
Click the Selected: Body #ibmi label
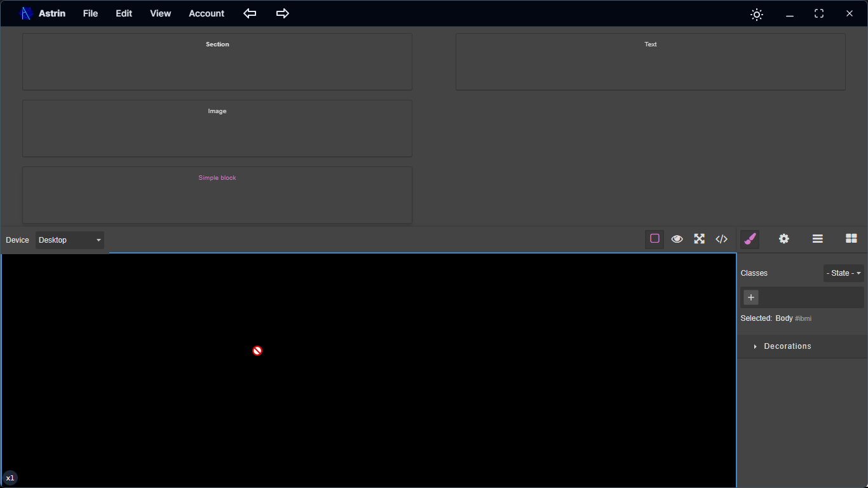tap(776, 318)
